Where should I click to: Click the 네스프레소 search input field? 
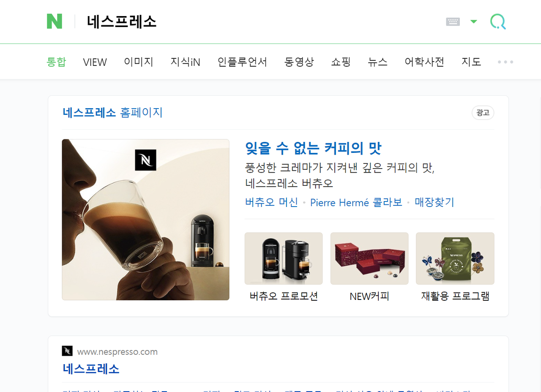[262, 22]
